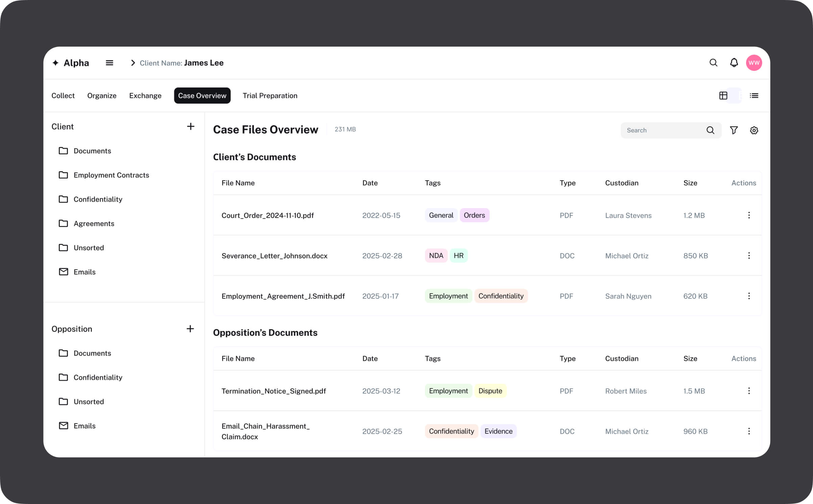Expand breadcrumb chevron before Client Name
This screenshot has width=813, height=504.
point(133,63)
